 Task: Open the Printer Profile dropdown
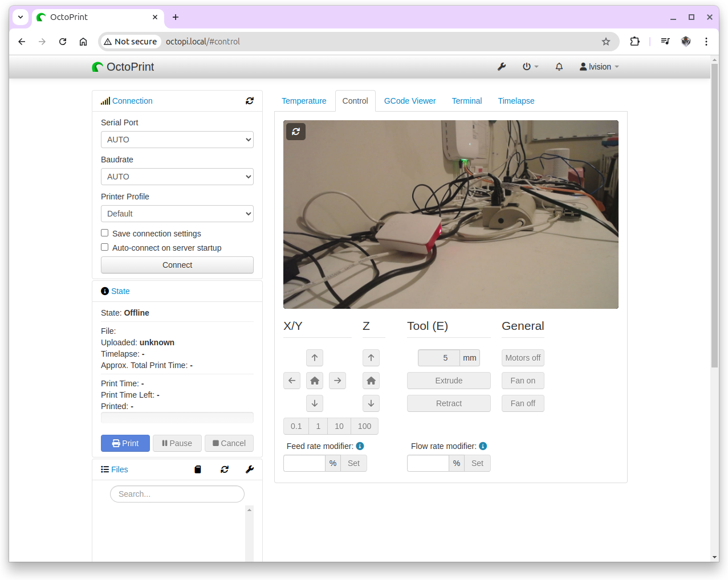click(177, 214)
